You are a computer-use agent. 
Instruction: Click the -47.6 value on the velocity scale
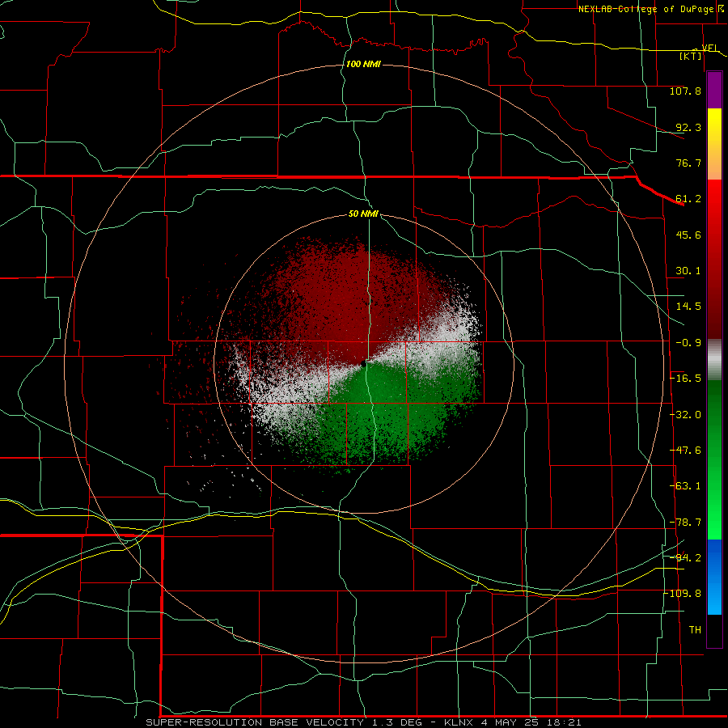pyautogui.click(x=685, y=451)
